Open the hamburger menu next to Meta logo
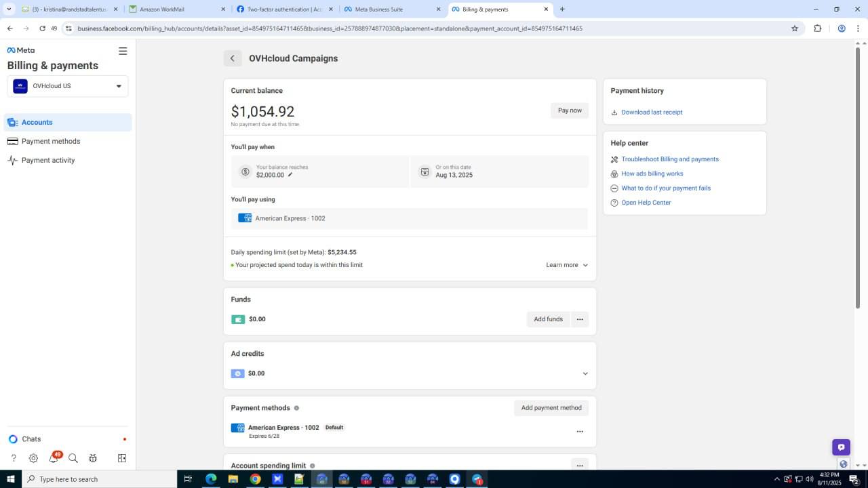This screenshot has width=868, height=488. pyautogui.click(x=123, y=51)
